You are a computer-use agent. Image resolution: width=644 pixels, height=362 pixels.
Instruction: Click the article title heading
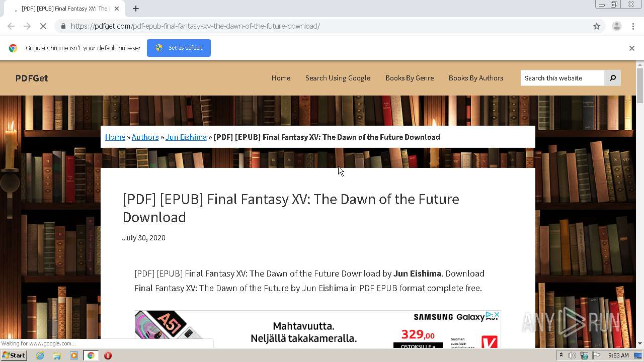coord(291,208)
